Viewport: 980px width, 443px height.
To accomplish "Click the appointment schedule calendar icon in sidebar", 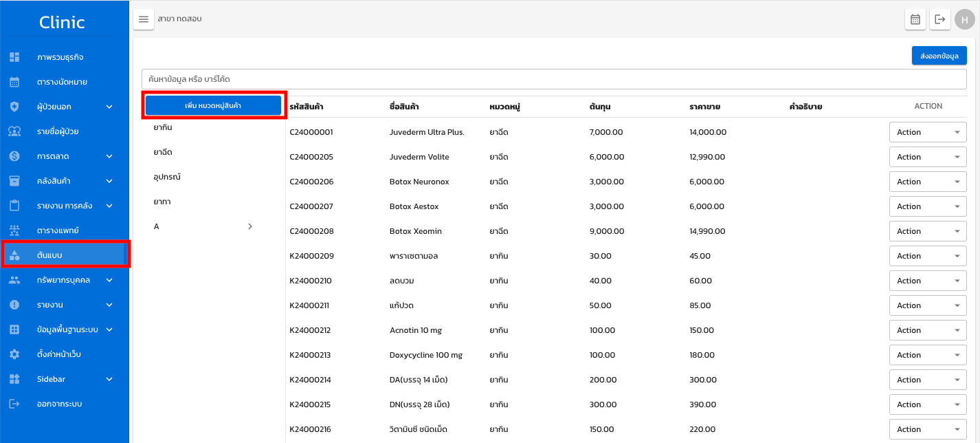I will (14, 82).
